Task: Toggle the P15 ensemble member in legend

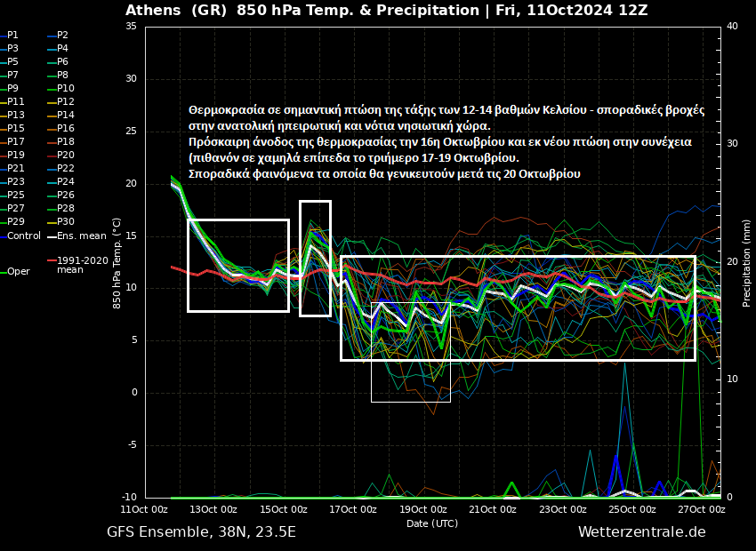Action: (16, 128)
